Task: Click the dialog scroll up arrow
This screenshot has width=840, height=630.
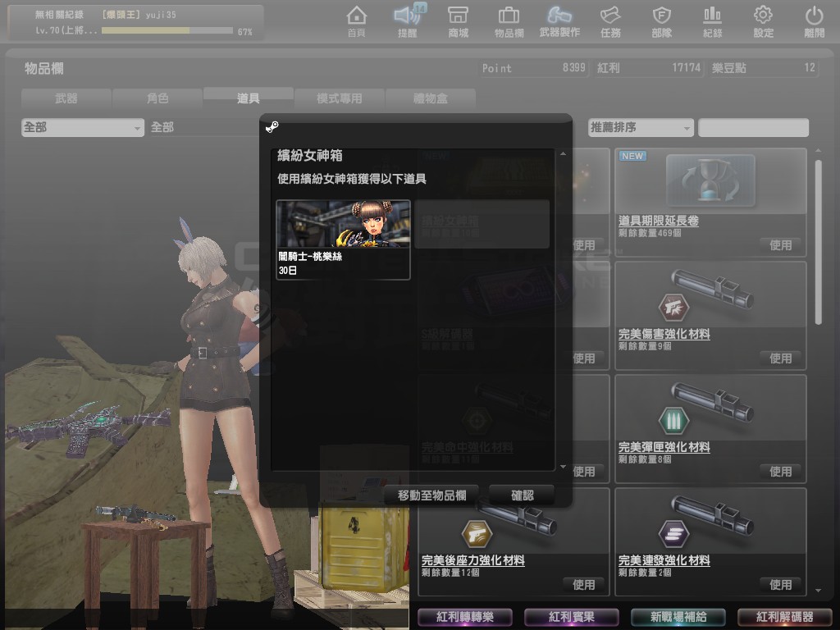Action: click(563, 154)
